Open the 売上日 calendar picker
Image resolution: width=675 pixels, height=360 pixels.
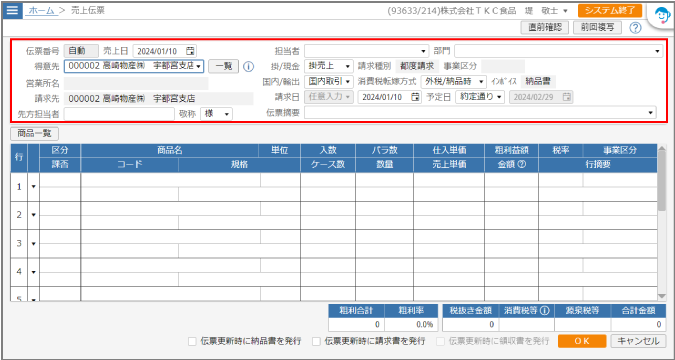tap(191, 51)
